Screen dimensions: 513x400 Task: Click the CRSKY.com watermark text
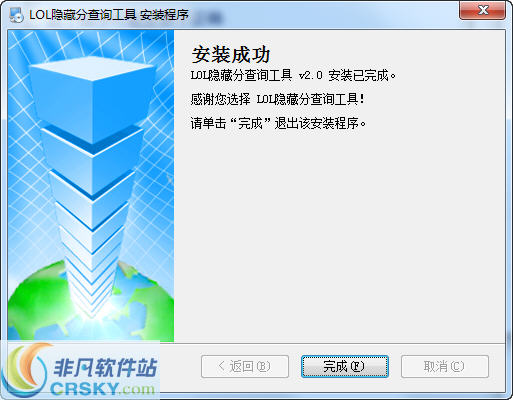[102, 389]
